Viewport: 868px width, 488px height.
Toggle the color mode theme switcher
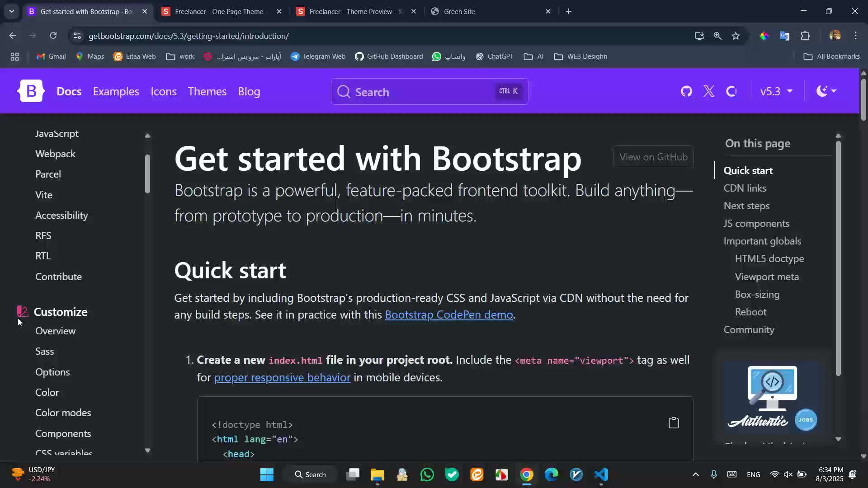pyautogui.click(x=826, y=91)
